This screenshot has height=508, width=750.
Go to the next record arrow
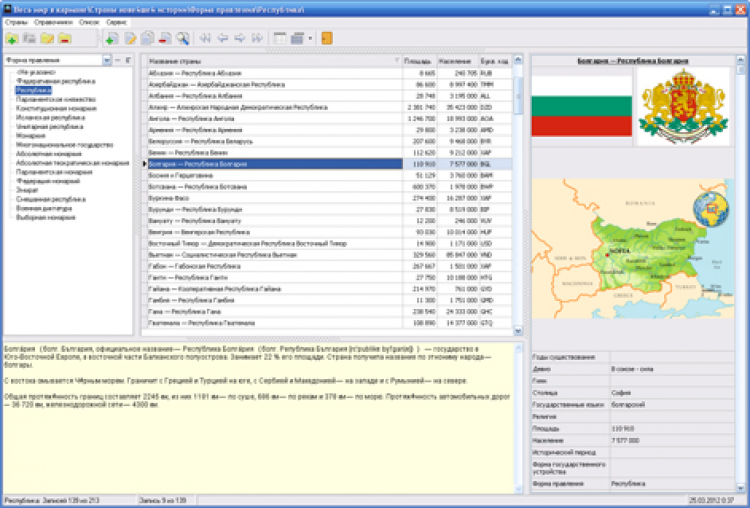click(241, 39)
